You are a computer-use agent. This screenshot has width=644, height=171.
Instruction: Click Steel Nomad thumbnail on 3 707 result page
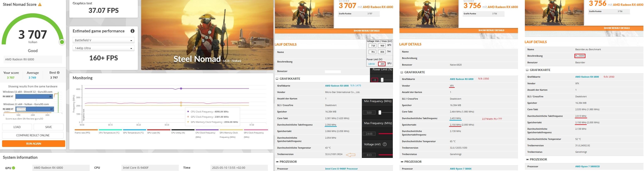[304, 14]
